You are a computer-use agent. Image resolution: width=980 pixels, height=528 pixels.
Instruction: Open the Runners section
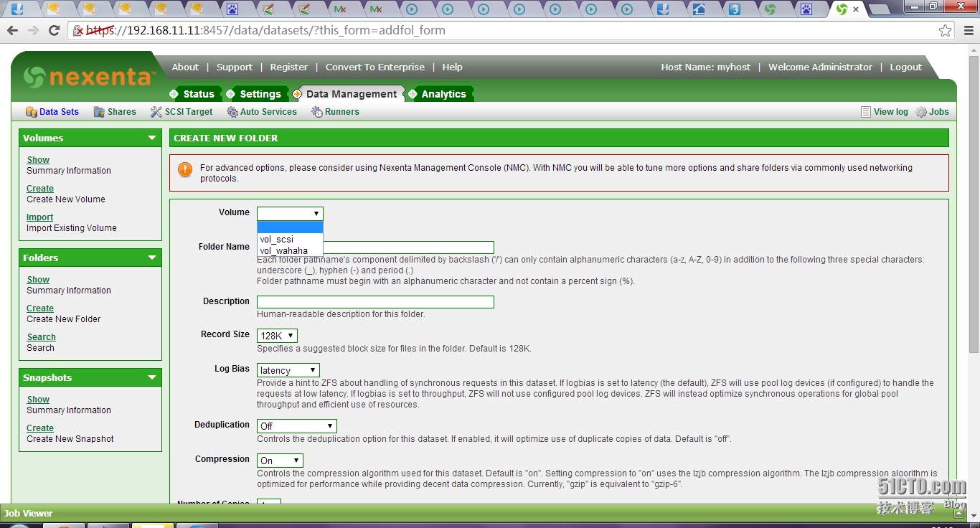(x=335, y=112)
